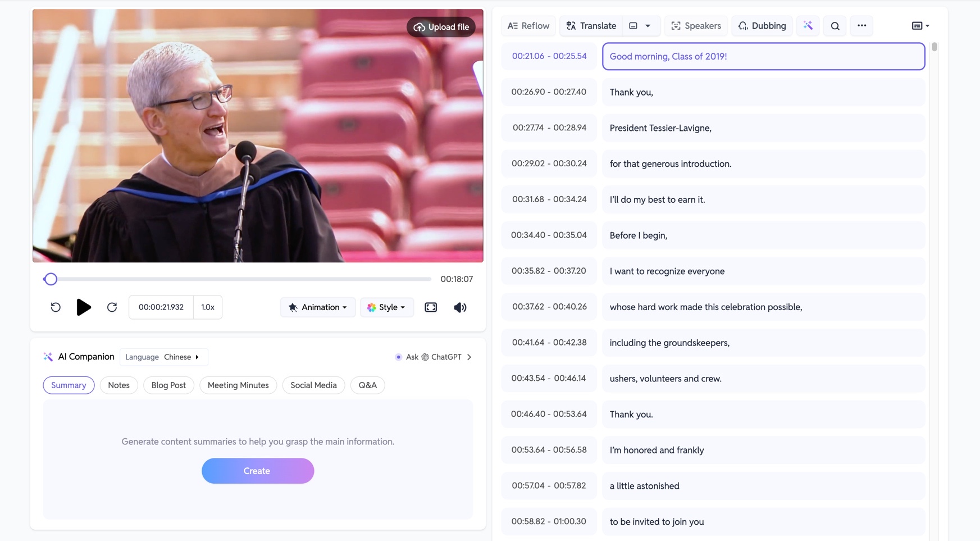Play the video
The width and height of the screenshot is (980, 541).
tap(84, 307)
